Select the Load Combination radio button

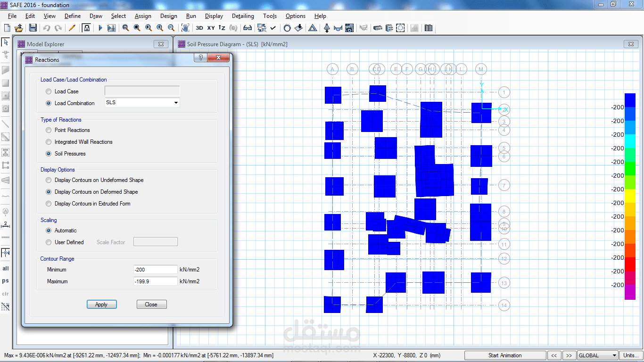[x=49, y=103]
